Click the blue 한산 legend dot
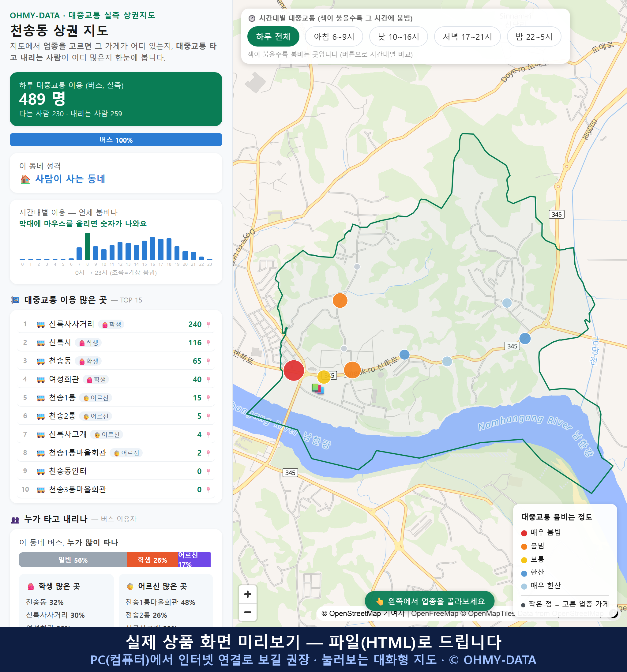Image resolution: width=627 pixels, height=672 pixels. pyautogui.click(x=524, y=573)
